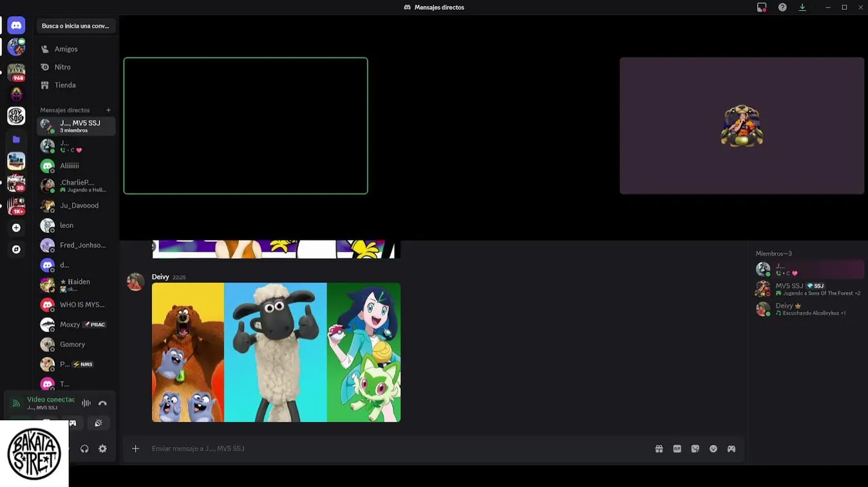Image resolution: width=868 pixels, height=487 pixels.
Task: Open user settings gear icon
Action: tap(103, 448)
